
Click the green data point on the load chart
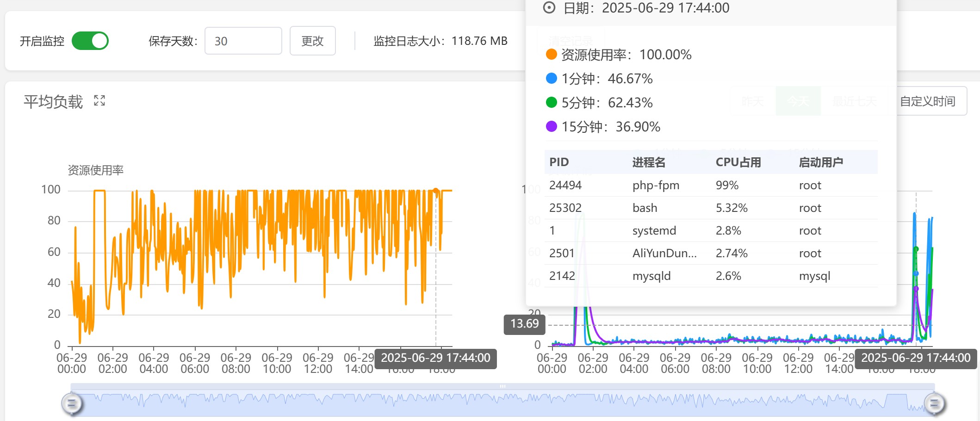coord(916,249)
